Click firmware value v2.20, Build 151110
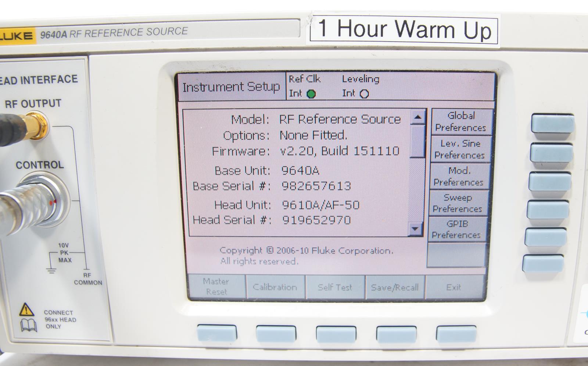This screenshot has width=588, height=366. point(340,151)
